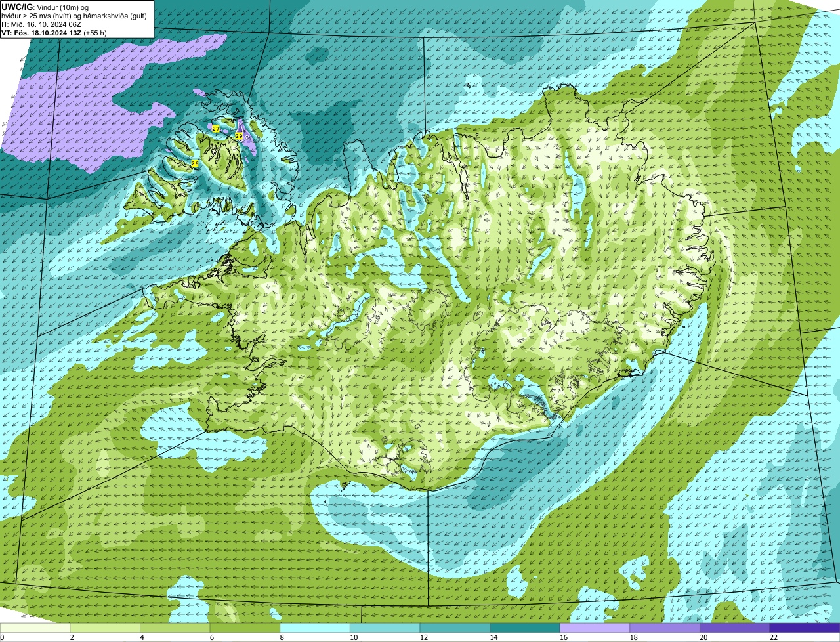Click the 'hviður > 25 m/s' legend description line
This screenshot has height=642, width=840.
(x=74, y=16)
